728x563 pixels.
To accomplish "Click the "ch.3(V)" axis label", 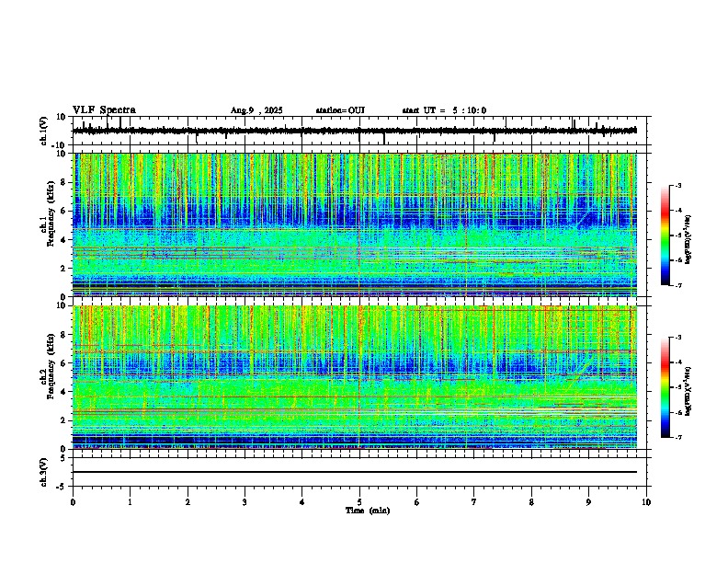I will [x=43, y=473].
